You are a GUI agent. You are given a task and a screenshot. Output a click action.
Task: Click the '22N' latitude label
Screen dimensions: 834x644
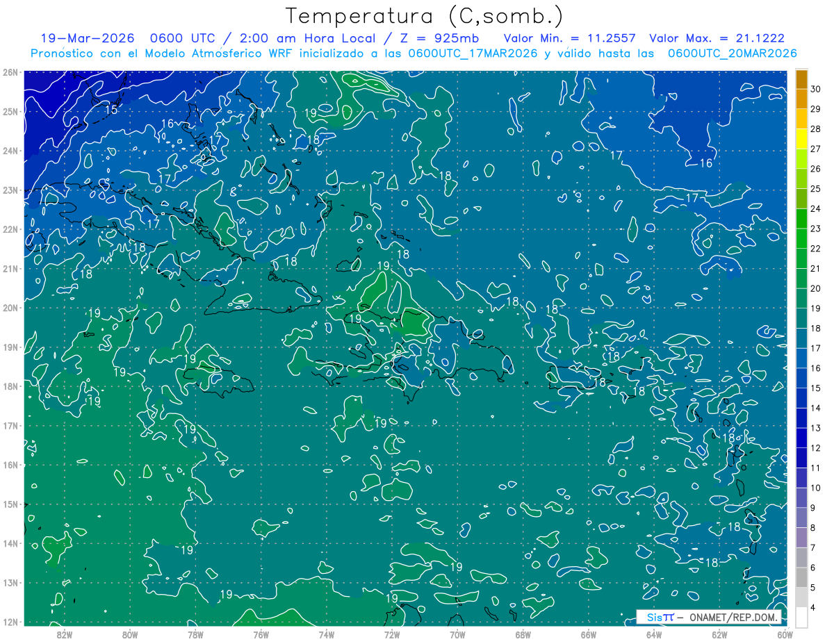point(10,229)
